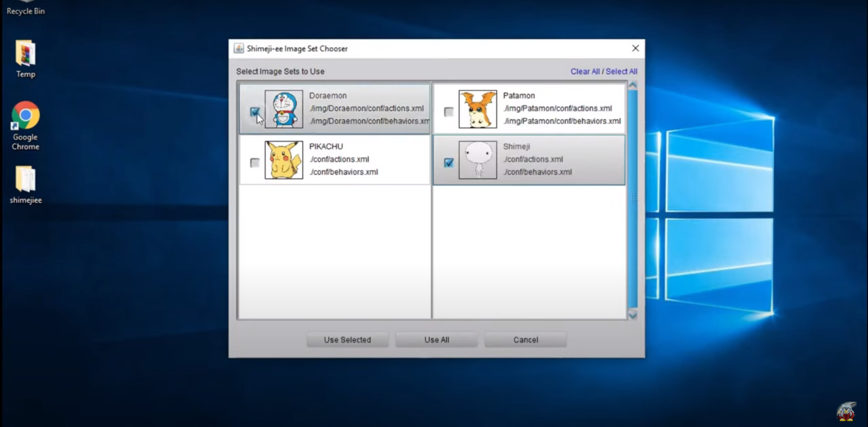Open the Temp folder desktop icon
This screenshot has height=427, width=868.
(x=26, y=59)
